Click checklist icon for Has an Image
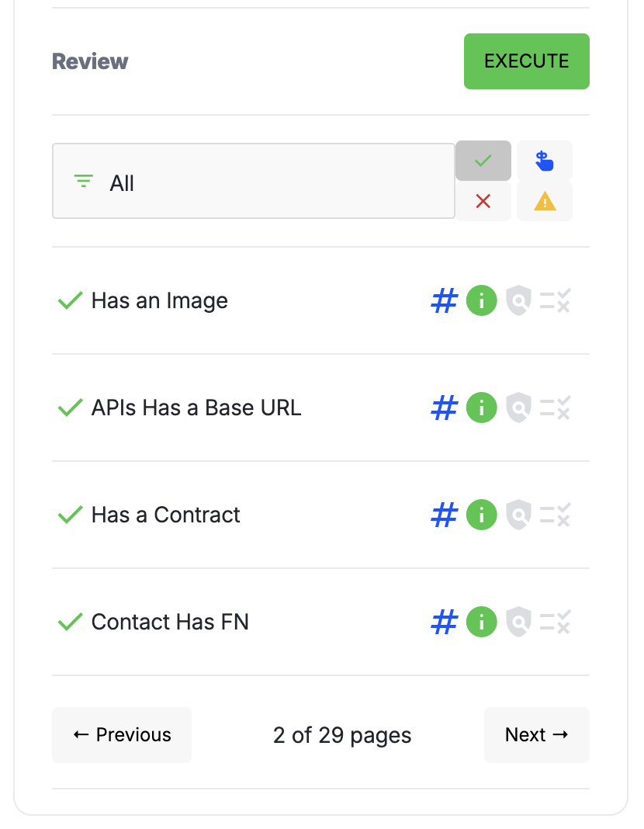 point(556,300)
